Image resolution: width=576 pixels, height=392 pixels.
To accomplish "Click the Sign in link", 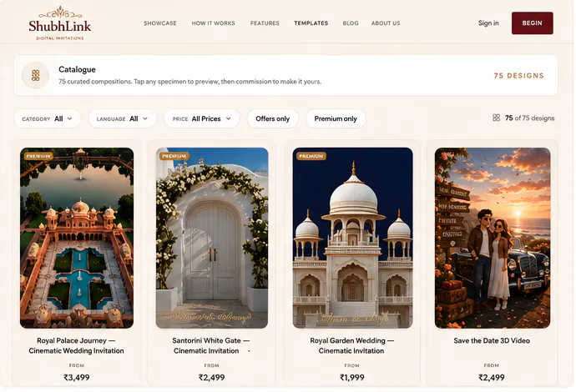I will coord(488,23).
